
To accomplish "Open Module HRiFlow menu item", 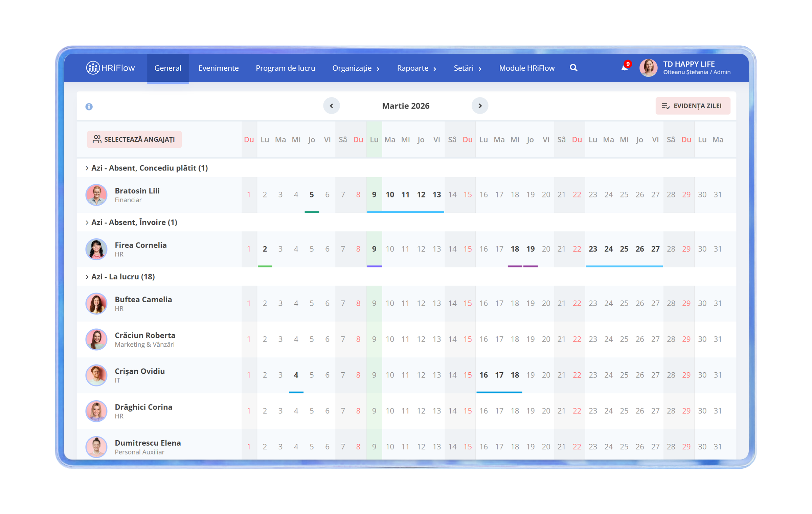I will [527, 68].
